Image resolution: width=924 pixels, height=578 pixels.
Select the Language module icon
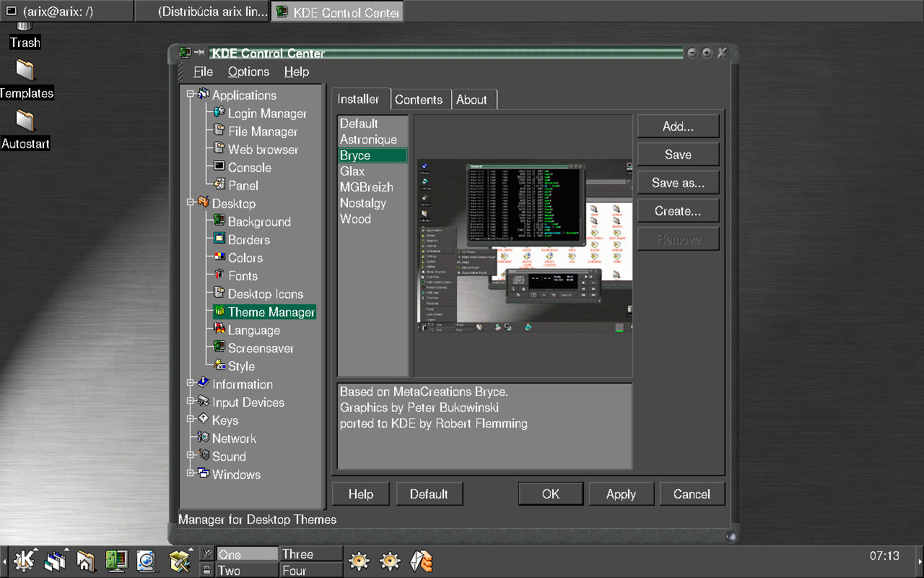[219, 329]
